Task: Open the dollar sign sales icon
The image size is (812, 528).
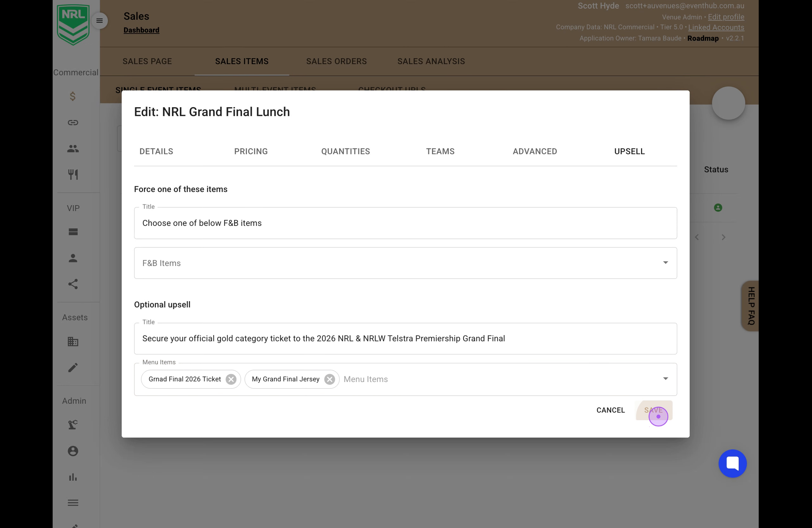Action: tap(73, 96)
